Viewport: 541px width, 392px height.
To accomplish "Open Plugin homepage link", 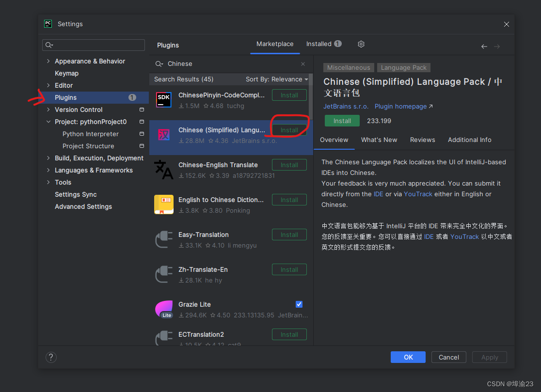I will point(403,106).
